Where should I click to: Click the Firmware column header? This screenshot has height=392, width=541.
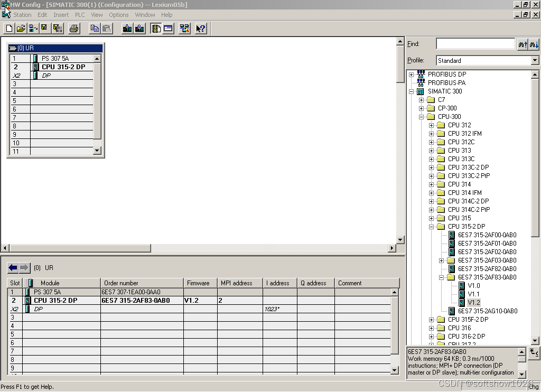[x=200, y=283]
